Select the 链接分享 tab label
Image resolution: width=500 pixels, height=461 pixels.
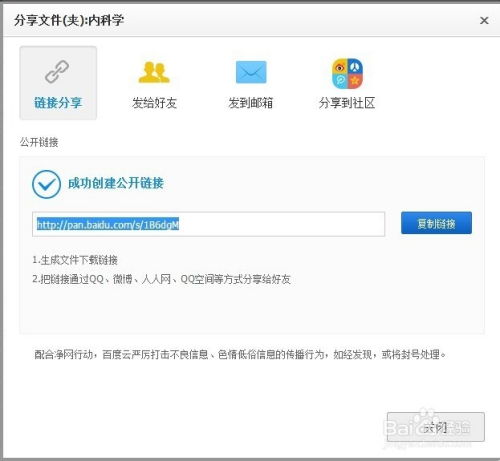coord(58,103)
